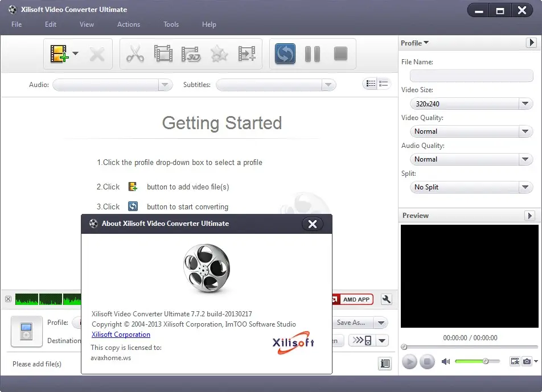Viewport: 542px width, 392px height.
Task: Take a snapshot with camera icon
Action: pos(527,361)
